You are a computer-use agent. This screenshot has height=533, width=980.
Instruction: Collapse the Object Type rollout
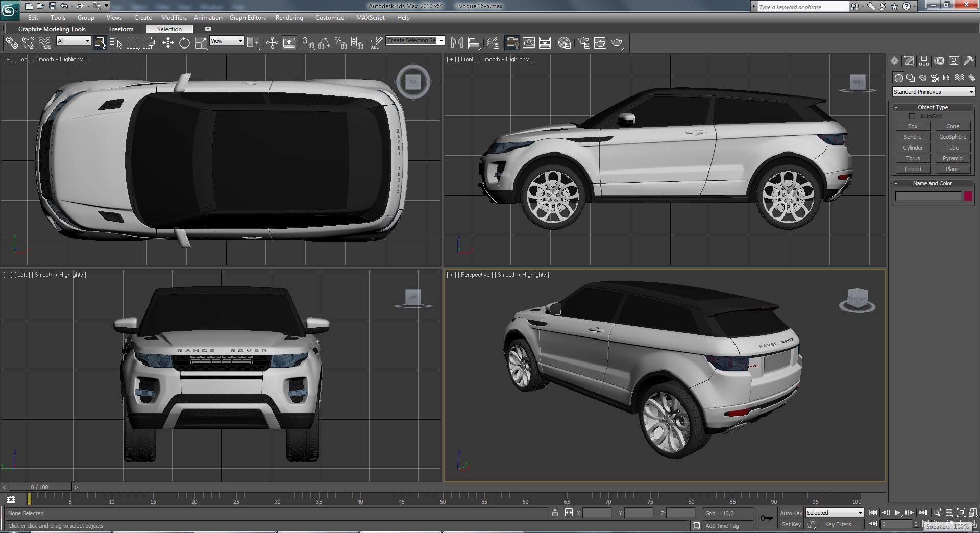(x=933, y=107)
